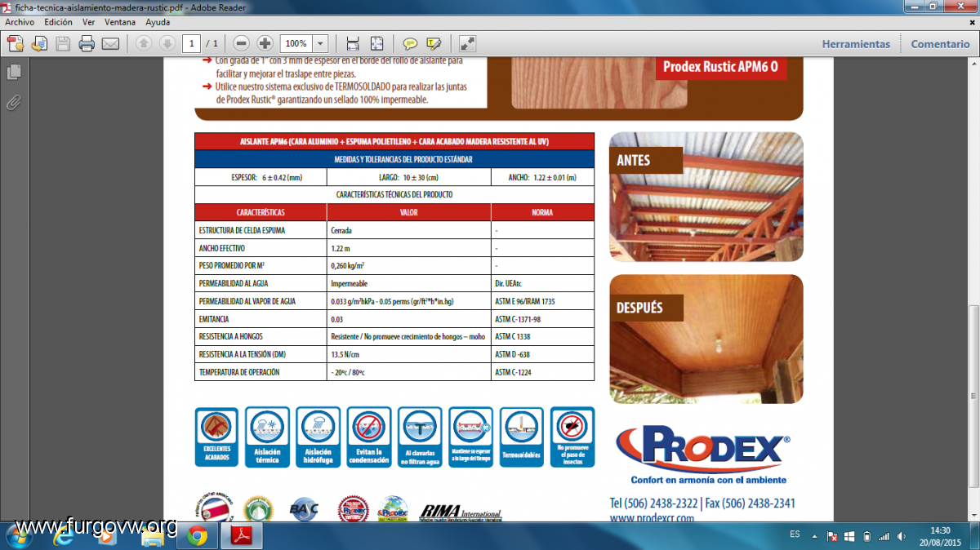The height and width of the screenshot is (550, 980).
Task: Open the Ver menu
Action: [x=88, y=22]
